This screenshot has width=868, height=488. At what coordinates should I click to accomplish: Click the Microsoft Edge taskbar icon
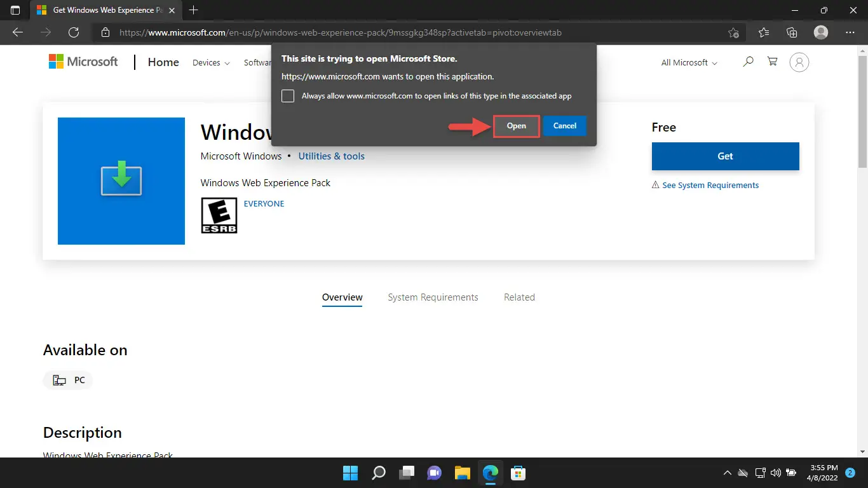491,473
